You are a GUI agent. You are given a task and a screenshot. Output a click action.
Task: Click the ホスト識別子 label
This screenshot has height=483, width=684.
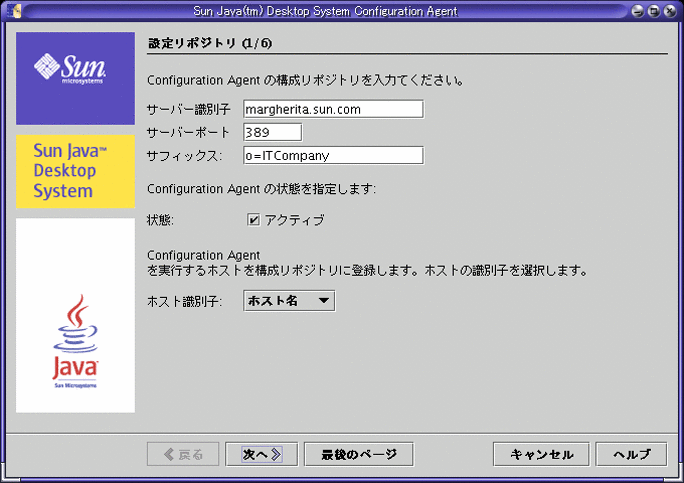[185, 301]
